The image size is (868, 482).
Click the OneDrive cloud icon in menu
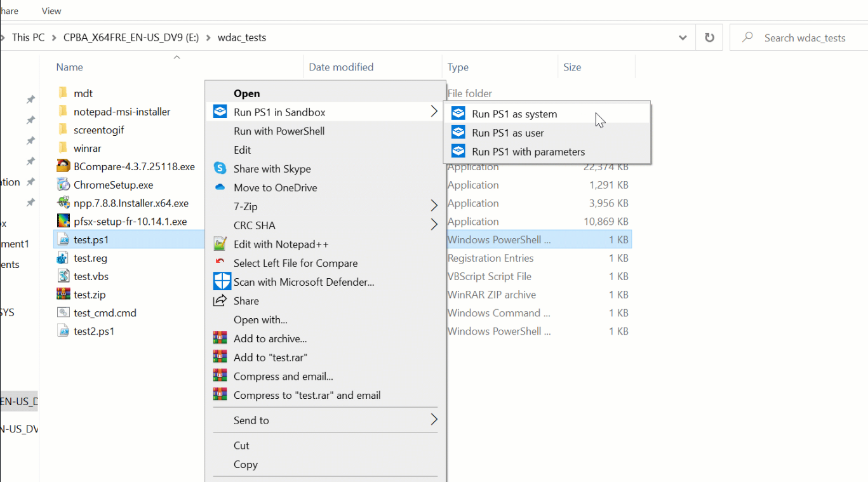[x=220, y=187]
